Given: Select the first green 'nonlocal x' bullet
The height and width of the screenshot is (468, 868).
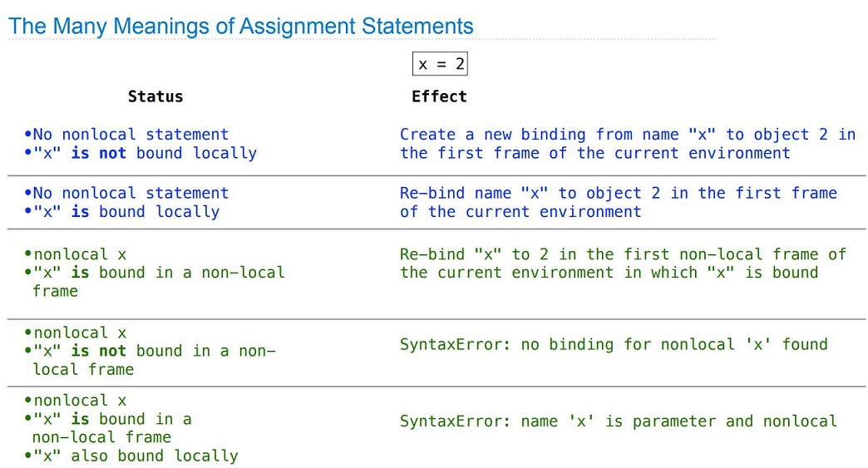Looking at the screenshot, I should [76, 254].
